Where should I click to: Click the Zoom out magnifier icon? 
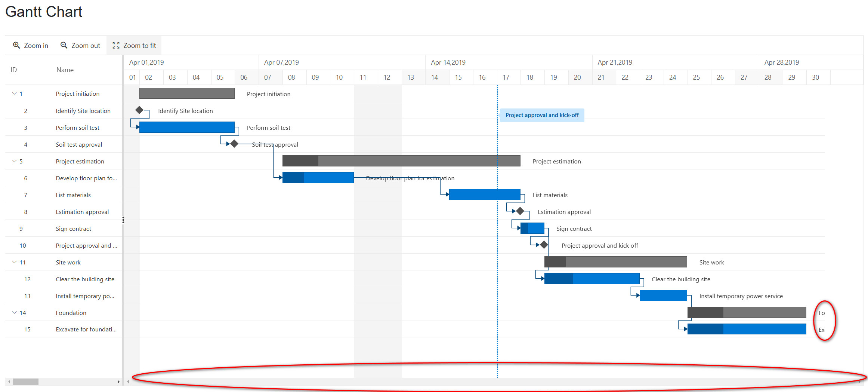64,45
